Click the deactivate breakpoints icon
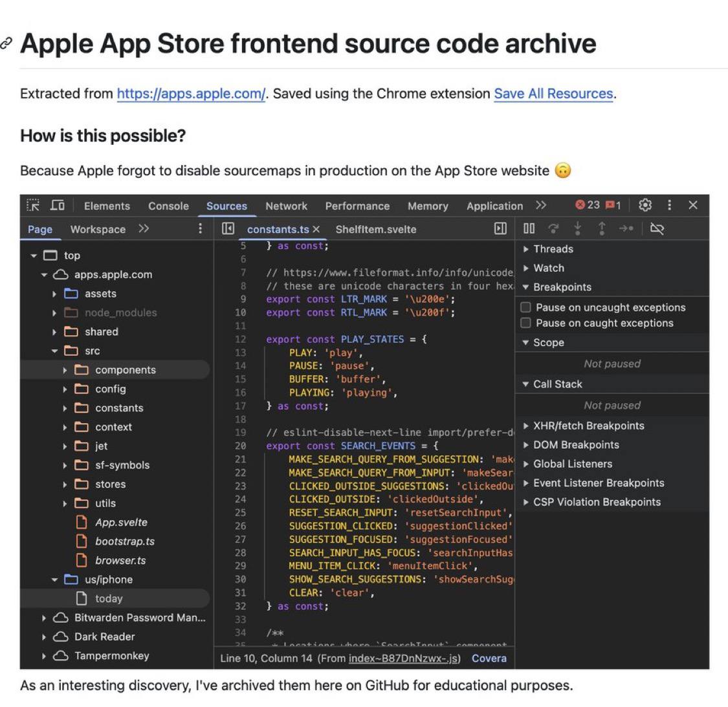728x707 pixels. [657, 228]
